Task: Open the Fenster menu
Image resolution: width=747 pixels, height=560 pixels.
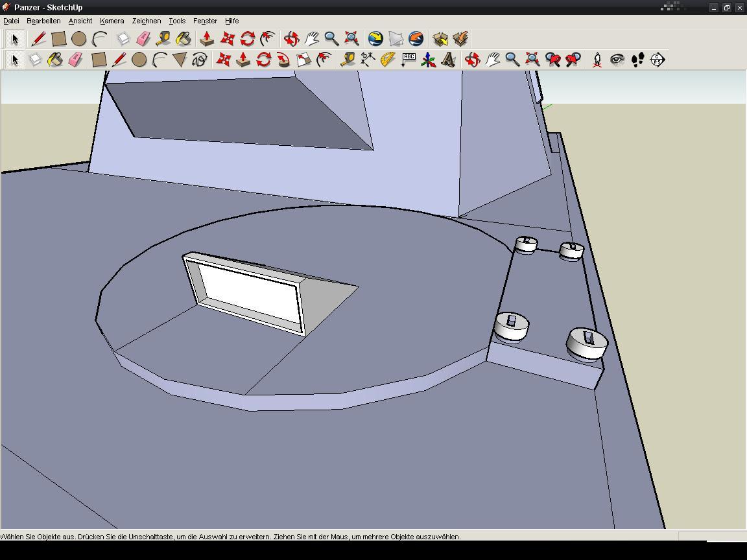Action: coord(205,21)
